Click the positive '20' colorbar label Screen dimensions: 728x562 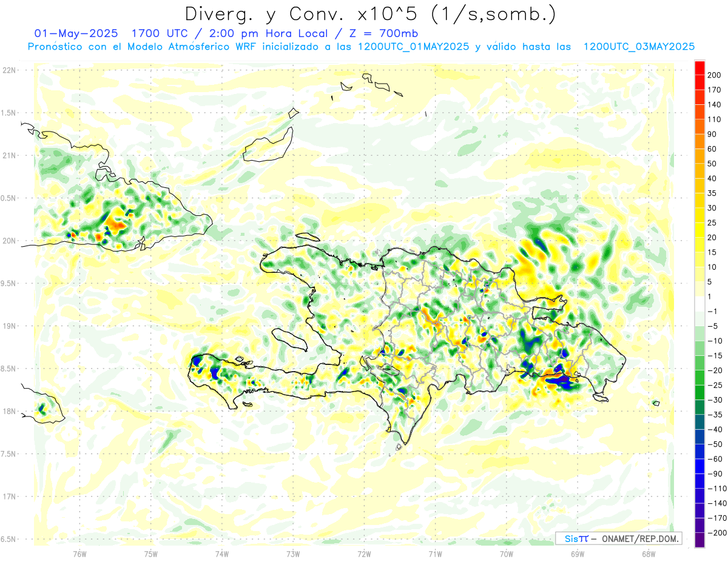tap(712, 238)
